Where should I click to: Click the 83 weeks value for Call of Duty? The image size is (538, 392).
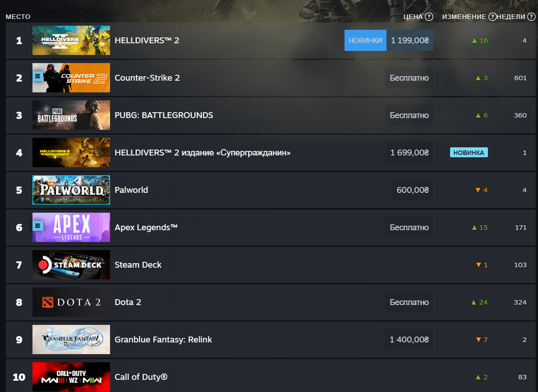(x=522, y=377)
